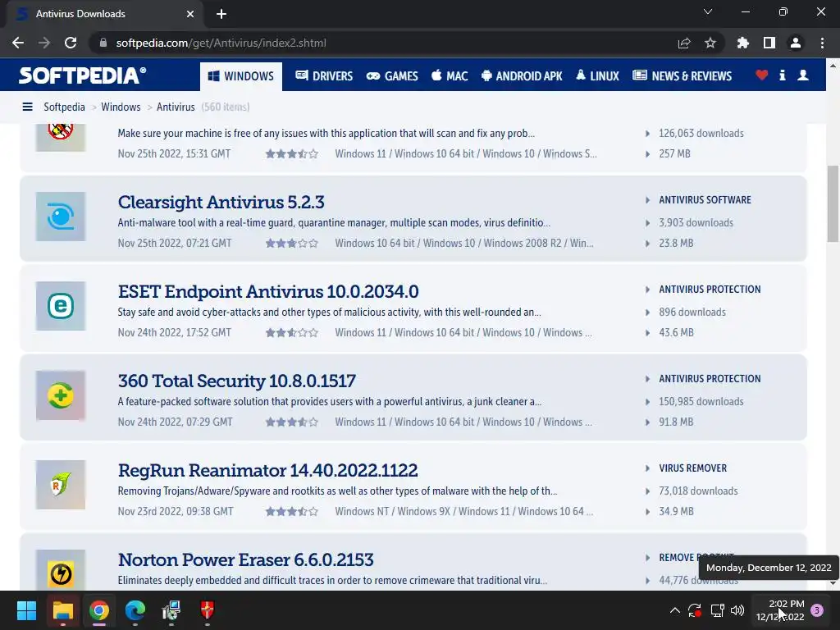Open the Android APK section
The height and width of the screenshot is (630, 840).
tap(522, 76)
